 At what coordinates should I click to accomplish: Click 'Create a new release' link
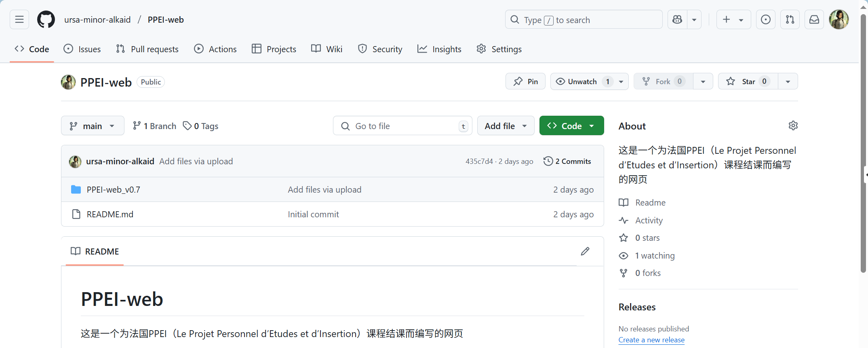point(651,340)
